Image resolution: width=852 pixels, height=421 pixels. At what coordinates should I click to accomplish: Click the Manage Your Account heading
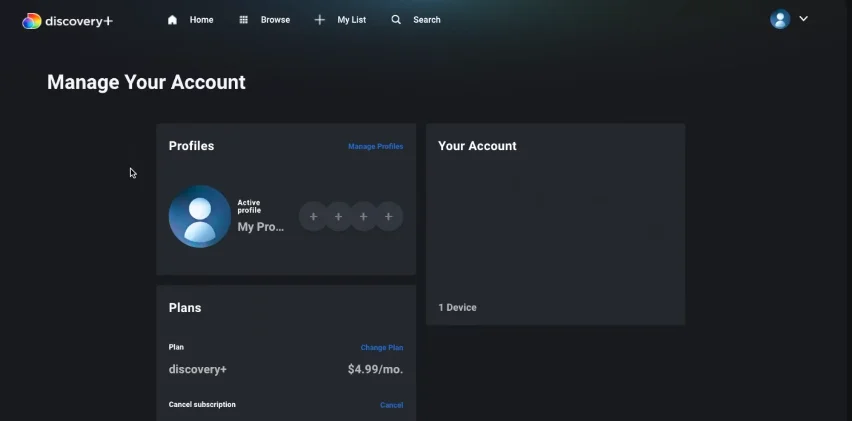point(146,82)
